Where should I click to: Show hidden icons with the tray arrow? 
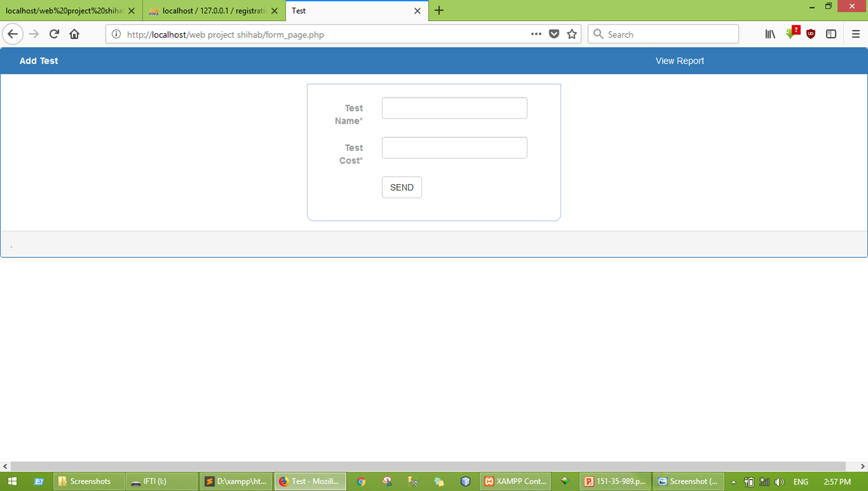732,481
